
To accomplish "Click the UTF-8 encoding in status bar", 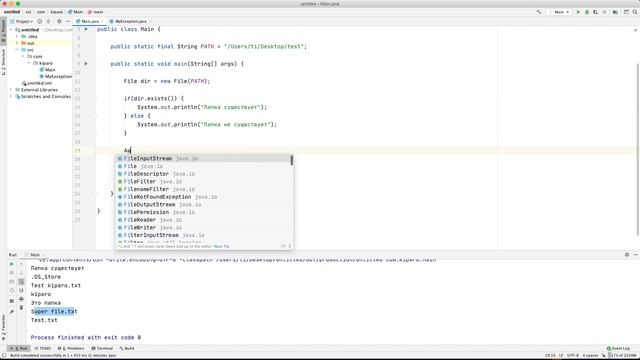I will (x=573, y=356).
